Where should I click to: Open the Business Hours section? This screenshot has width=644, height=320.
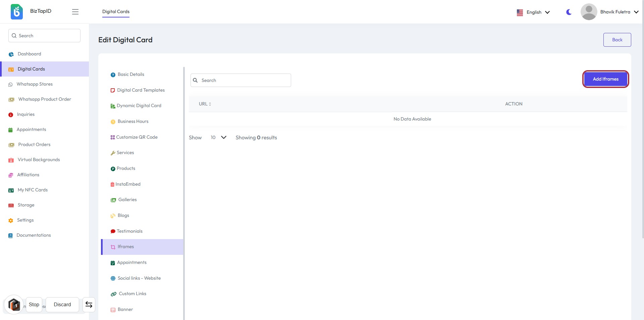(133, 122)
